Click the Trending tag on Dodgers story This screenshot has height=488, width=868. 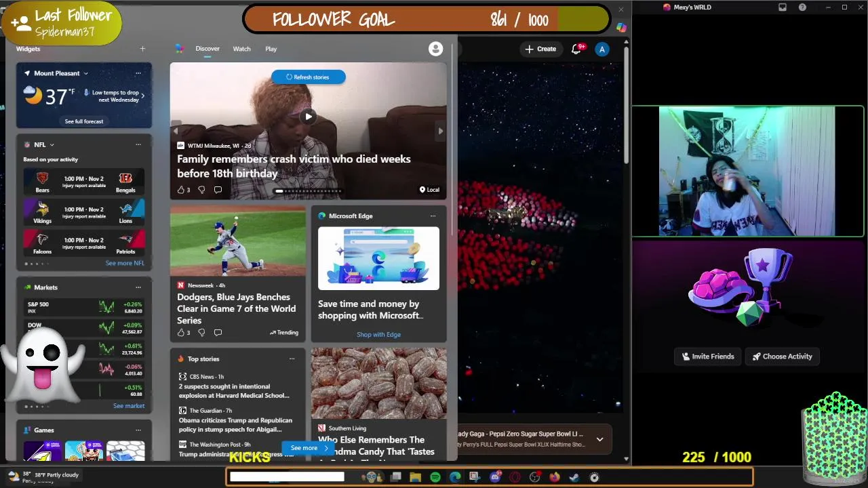pyautogui.click(x=283, y=333)
